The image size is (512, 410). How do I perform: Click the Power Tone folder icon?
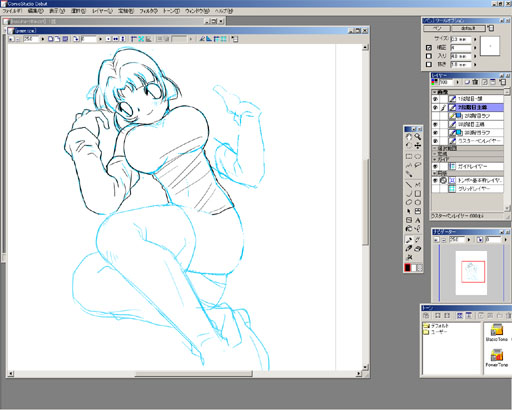pos(496,355)
